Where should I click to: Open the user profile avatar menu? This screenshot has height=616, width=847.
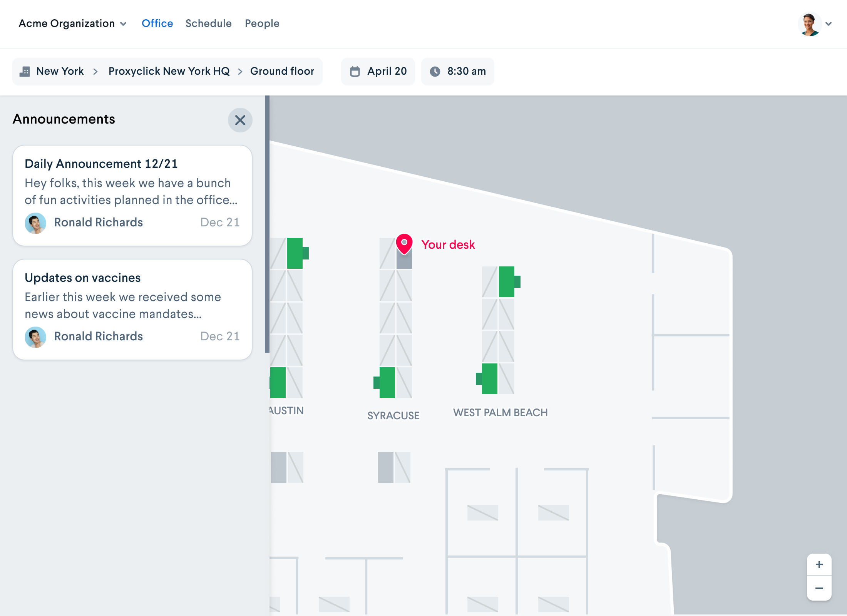809,24
